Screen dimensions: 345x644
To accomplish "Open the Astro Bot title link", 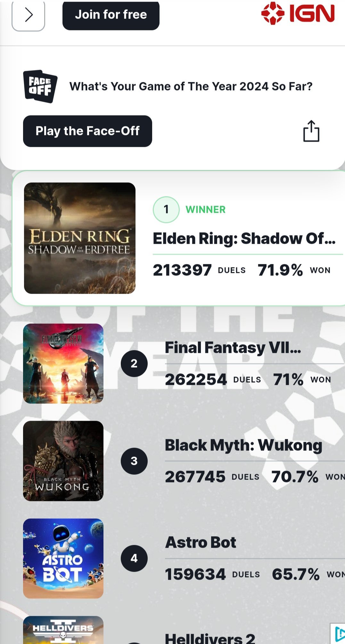I will (201, 543).
